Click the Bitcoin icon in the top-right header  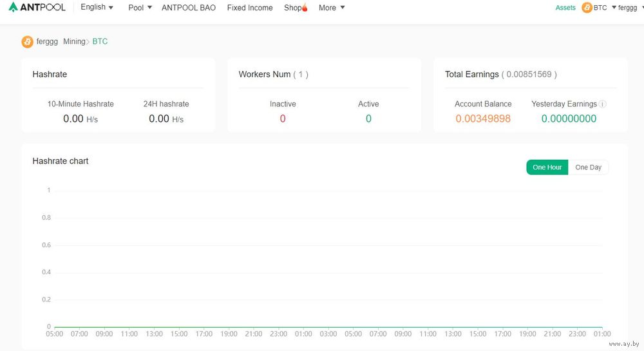587,7
